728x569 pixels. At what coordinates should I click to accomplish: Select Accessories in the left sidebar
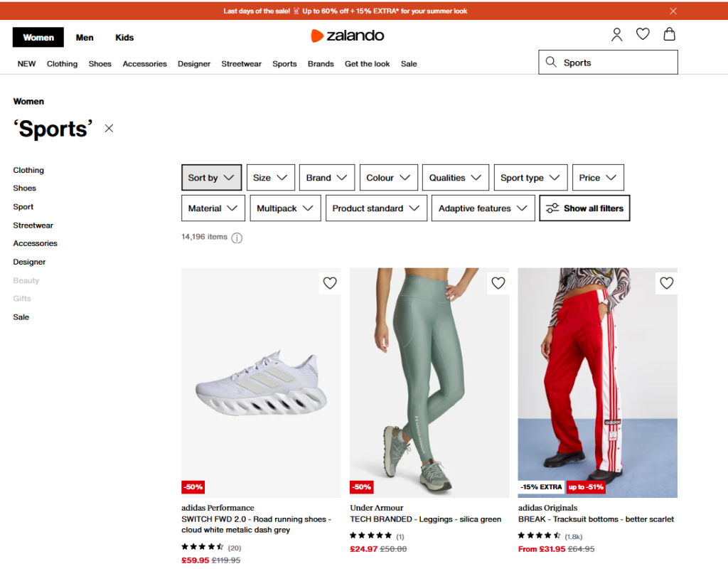(36, 243)
